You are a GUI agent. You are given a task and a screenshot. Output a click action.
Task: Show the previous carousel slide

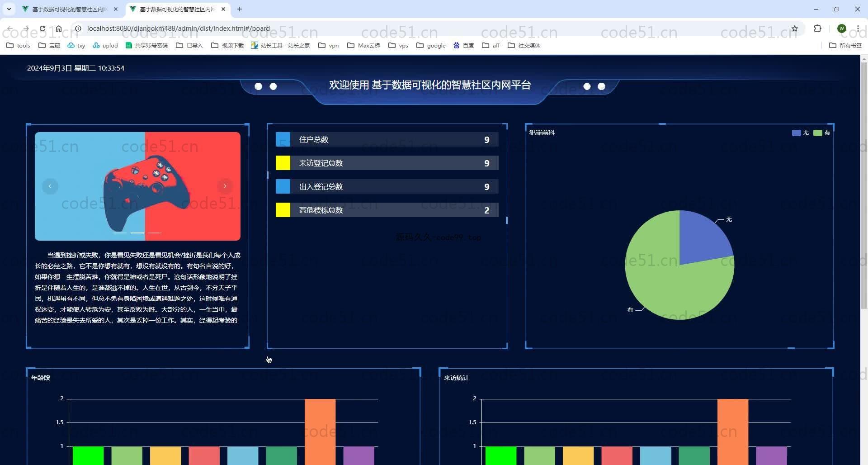(x=50, y=186)
